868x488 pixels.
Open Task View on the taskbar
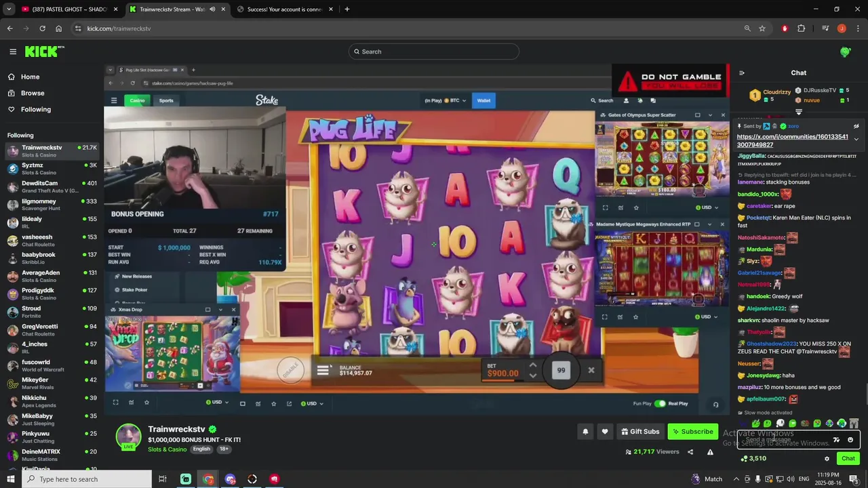[x=163, y=479]
